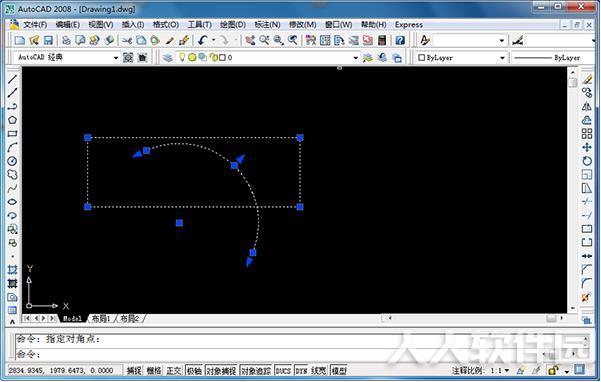Toggle 对象捕捉 object snap button
601x382 pixels.
(x=221, y=371)
